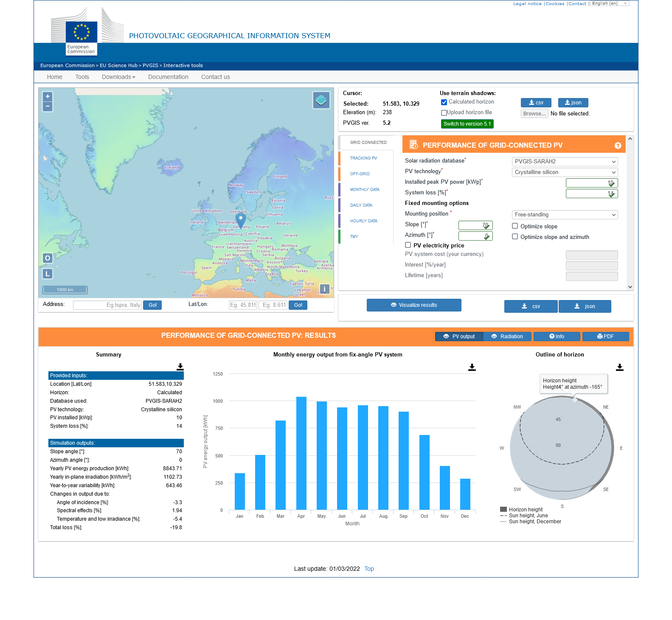Click the map attribution info icon
Viewport: 672px width, 620px height.
pyautogui.click(x=324, y=289)
